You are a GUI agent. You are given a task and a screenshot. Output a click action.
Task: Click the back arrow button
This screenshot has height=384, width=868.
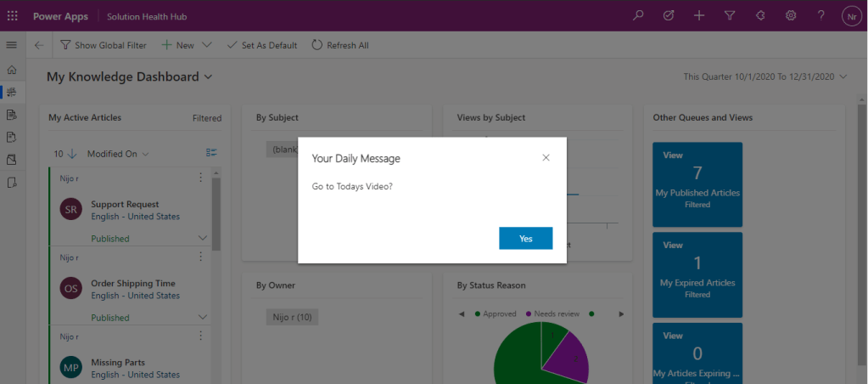39,45
